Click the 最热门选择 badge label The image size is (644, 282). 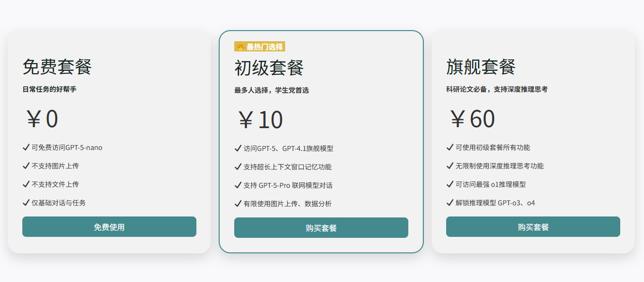pos(264,47)
